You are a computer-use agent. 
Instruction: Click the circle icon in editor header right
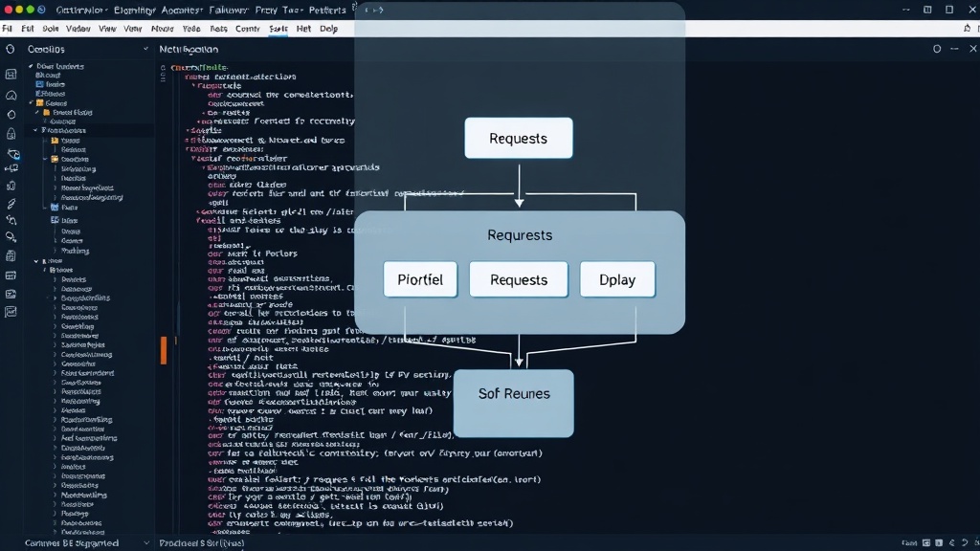click(x=937, y=49)
